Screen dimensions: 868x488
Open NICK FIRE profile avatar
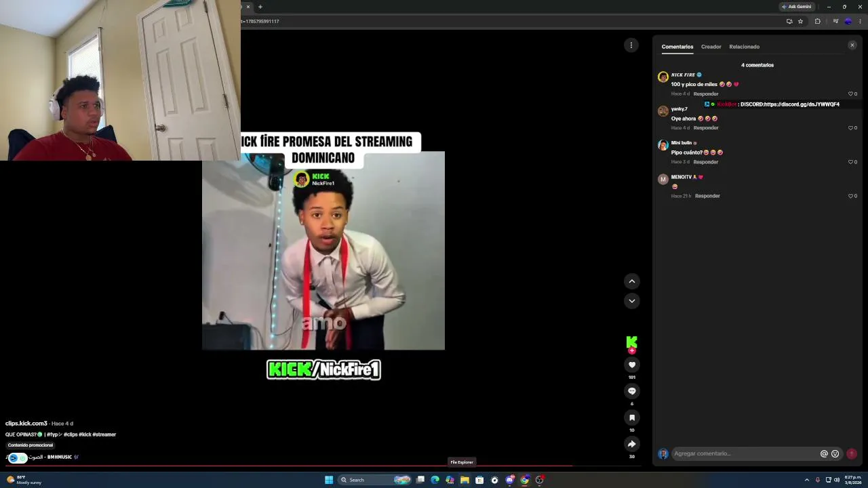click(663, 77)
